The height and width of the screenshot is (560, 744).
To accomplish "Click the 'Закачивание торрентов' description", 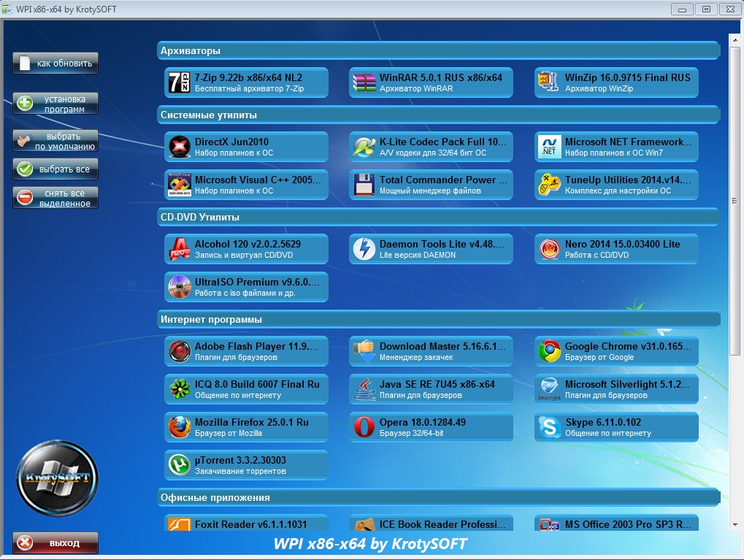I will (x=240, y=471).
